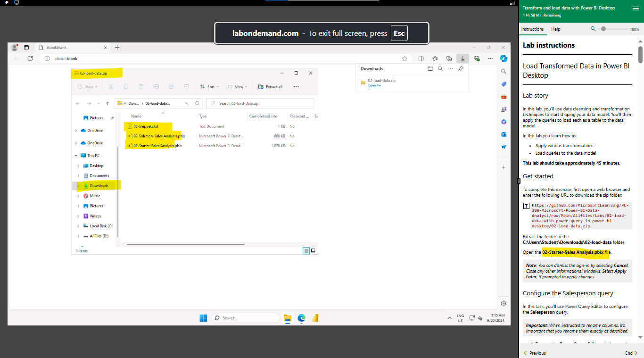
Task: Click the Edge profile avatar icon
Action: (x=14, y=47)
